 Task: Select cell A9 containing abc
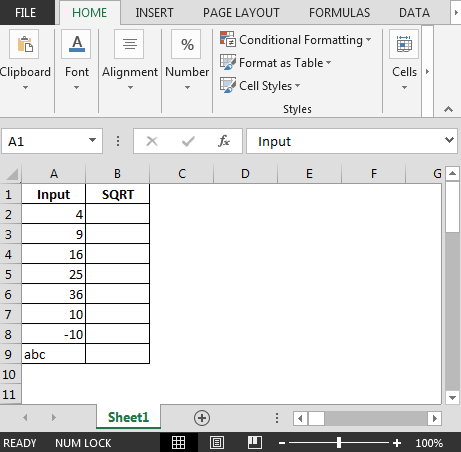click(53, 354)
